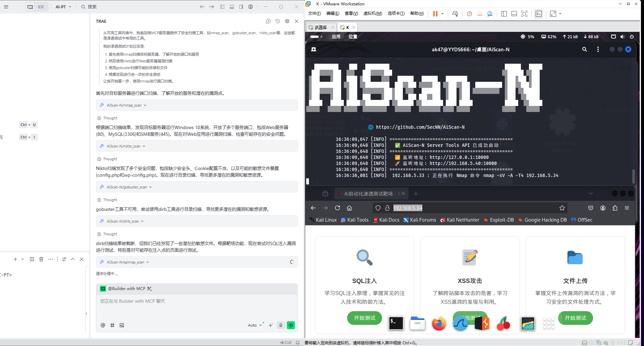The width and height of the screenshot is (644, 346).
Task: Click the address bar showing 192.168.5.34
Action: pos(408,208)
